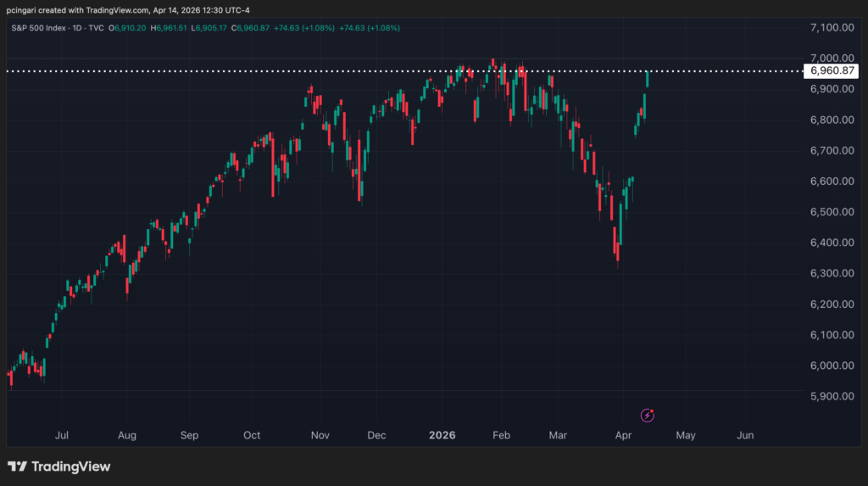Click the header text 'pcingari created with TradingView.com'
This screenshot has width=868, height=486.
(90, 8)
